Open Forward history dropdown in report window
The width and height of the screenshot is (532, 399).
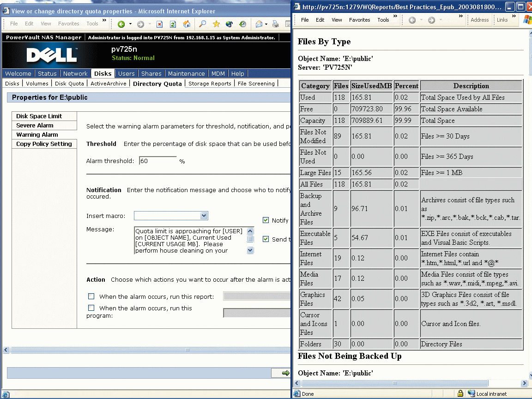click(x=441, y=20)
